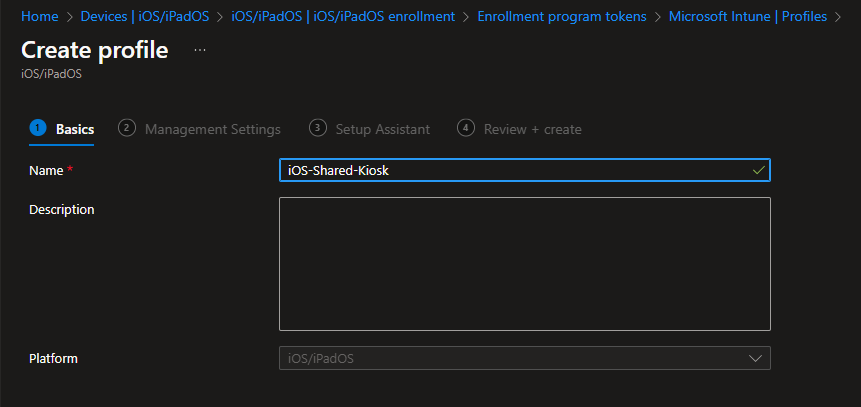Click inside the Description text area
Image resolution: width=861 pixels, height=407 pixels.
tap(524, 263)
